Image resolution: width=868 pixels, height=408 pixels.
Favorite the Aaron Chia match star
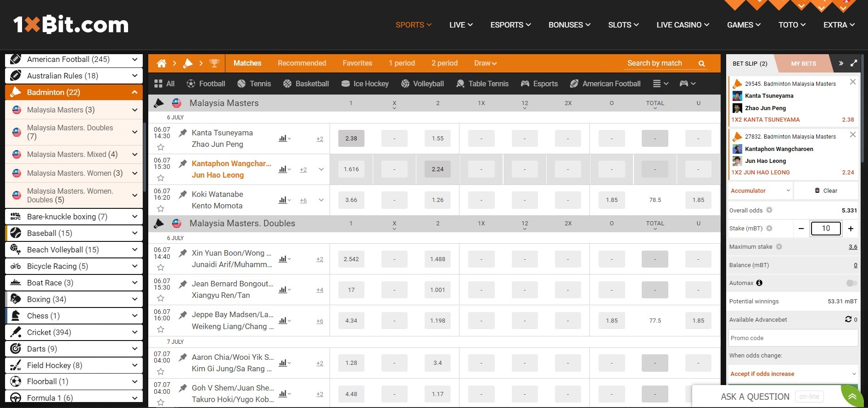pos(161,372)
